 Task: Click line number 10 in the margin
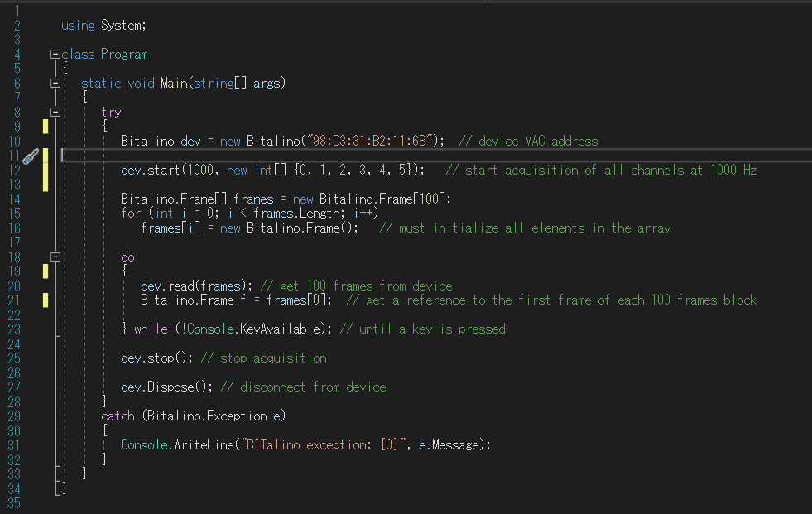(x=14, y=142)
